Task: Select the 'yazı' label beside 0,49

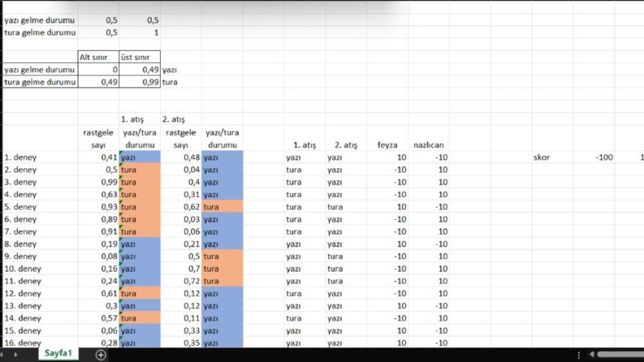Action: [x=181, y=69]
